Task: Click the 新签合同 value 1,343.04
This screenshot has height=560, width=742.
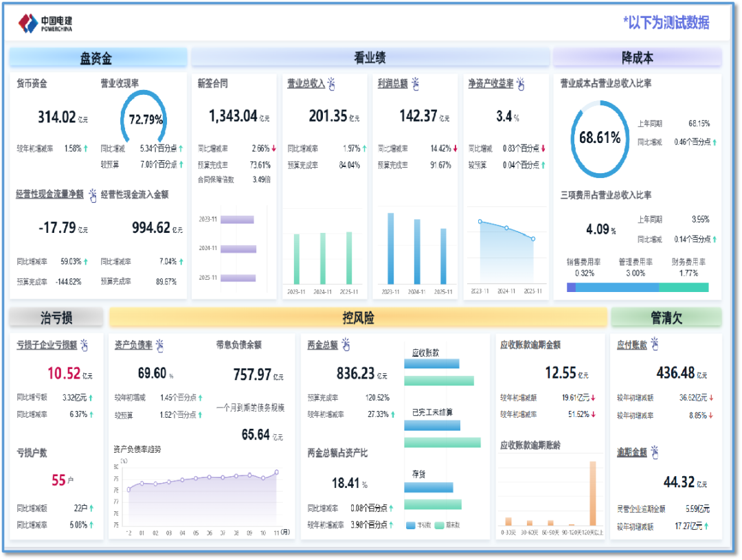Action: point(234,116)
